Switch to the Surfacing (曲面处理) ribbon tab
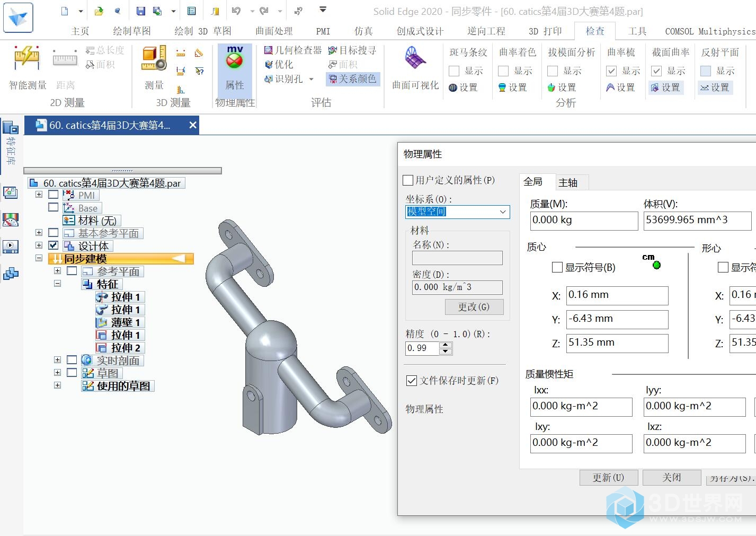The height and width of the screenshot is (536, 756). tap(274, 31)
